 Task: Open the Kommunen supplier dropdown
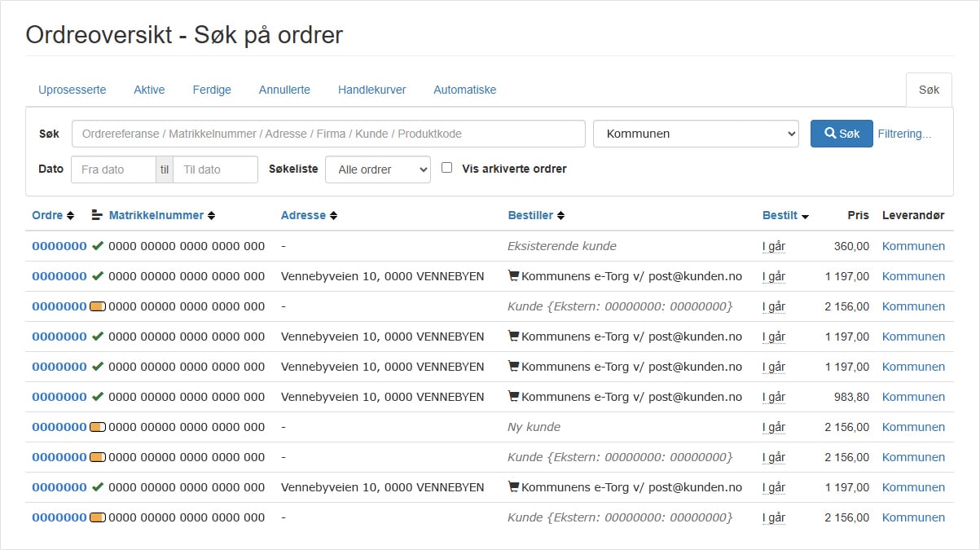coord(696,133)
